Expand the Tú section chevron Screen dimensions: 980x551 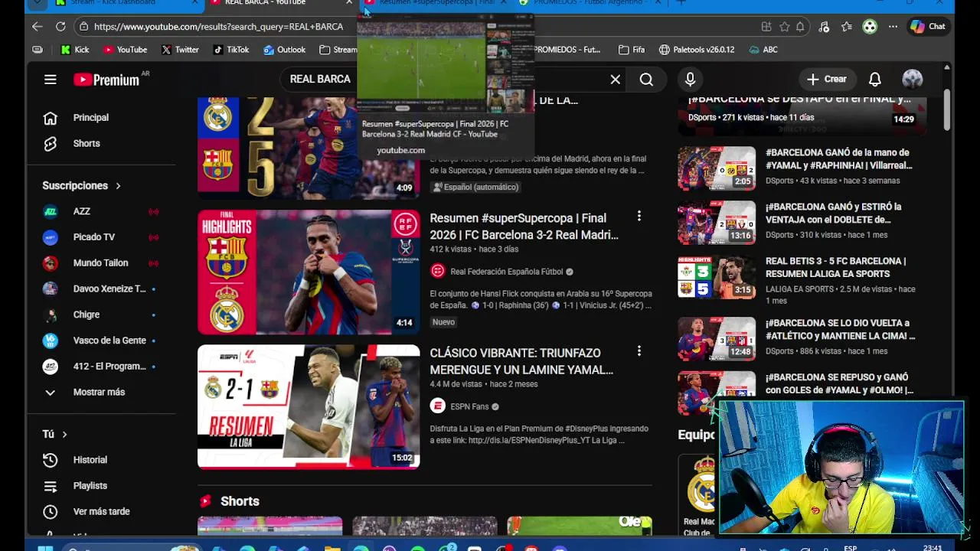point(64,434)
